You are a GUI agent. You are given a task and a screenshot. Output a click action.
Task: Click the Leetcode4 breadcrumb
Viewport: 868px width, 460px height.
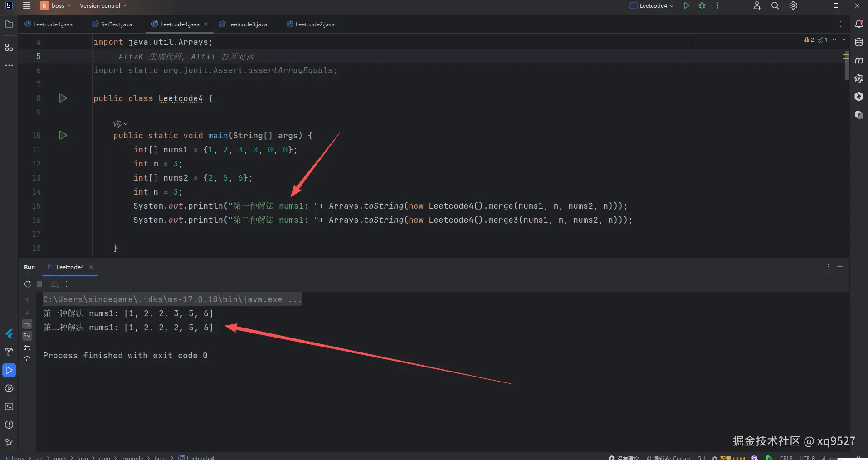[x=196, y=458]
